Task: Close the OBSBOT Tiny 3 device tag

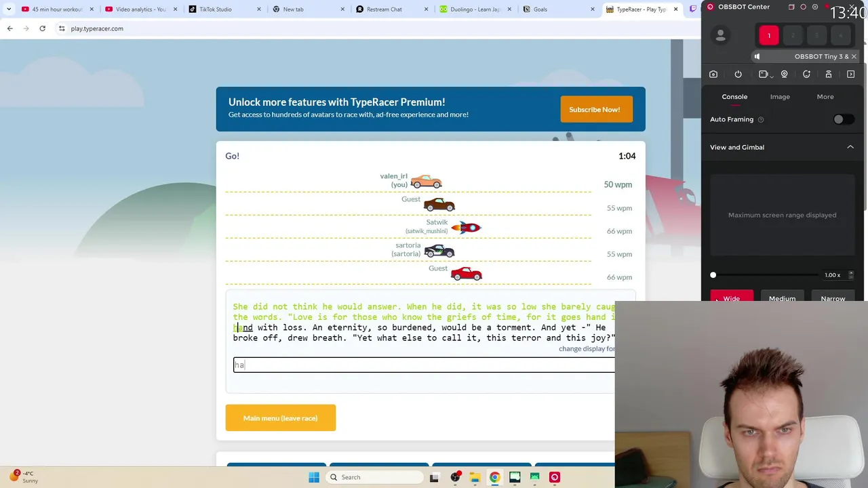Action: point(854,57)
